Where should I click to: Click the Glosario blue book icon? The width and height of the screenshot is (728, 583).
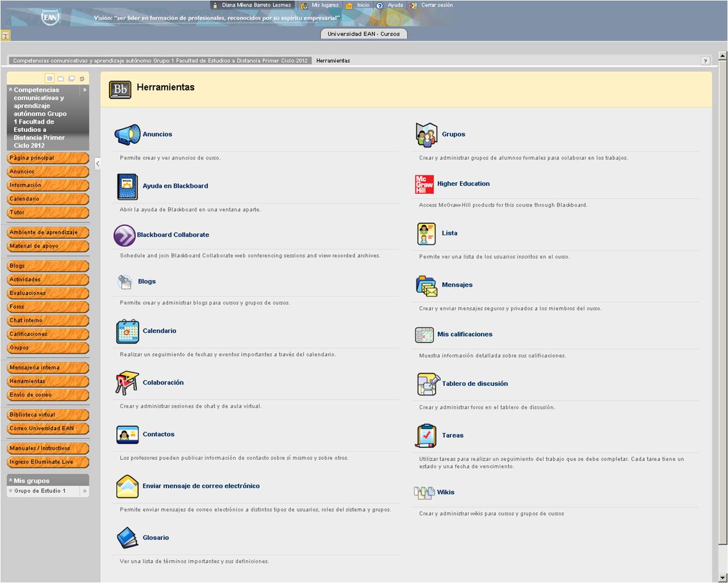coord(127,538)
